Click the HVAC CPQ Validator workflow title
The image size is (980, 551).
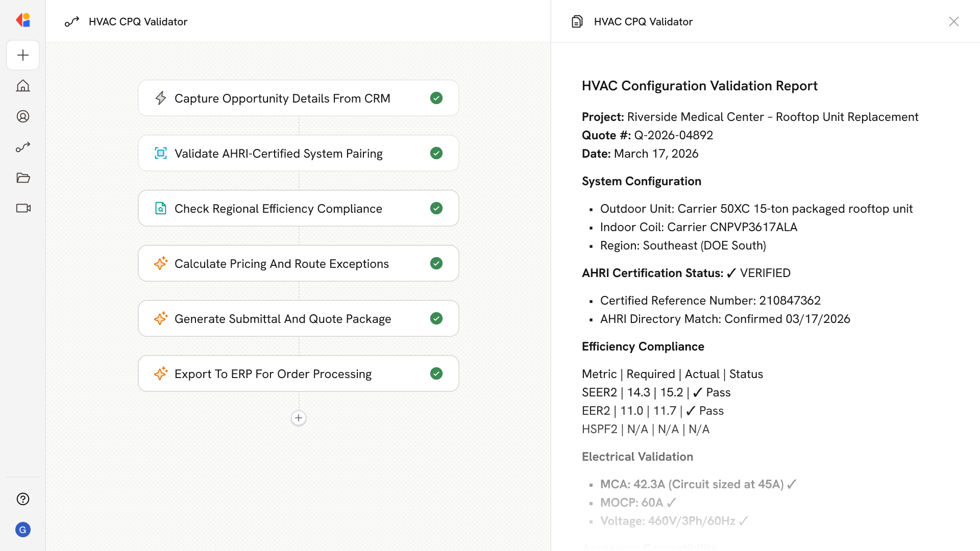point(138,21)
